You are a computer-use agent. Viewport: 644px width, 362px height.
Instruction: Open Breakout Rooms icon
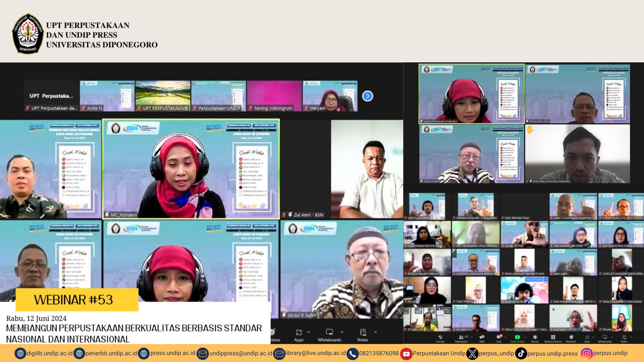click(x=553, y=337)
